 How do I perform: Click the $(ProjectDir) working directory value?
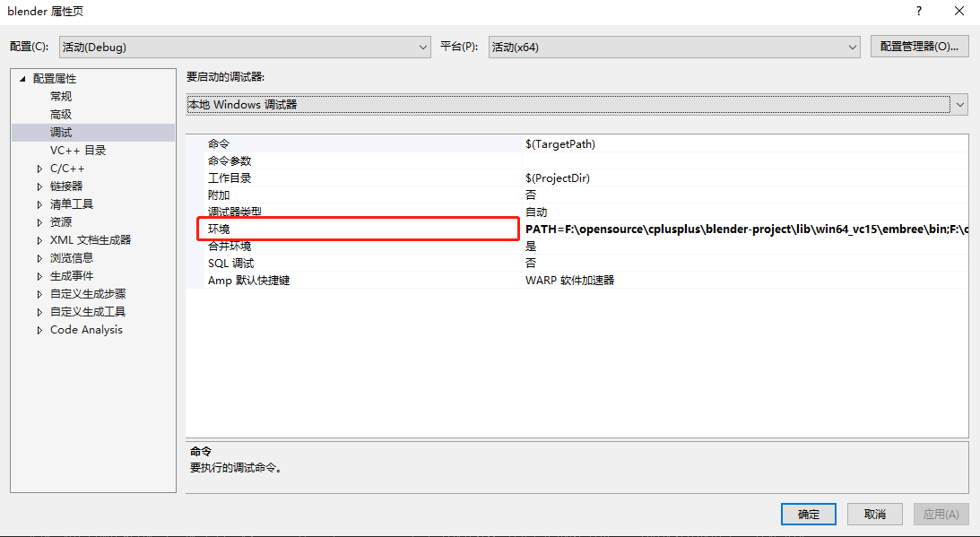coord(558,178)
